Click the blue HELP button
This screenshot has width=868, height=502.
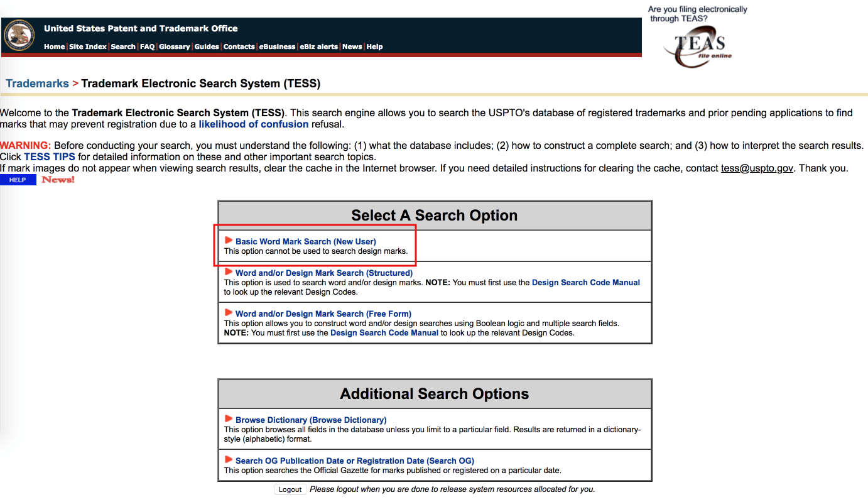18,180
